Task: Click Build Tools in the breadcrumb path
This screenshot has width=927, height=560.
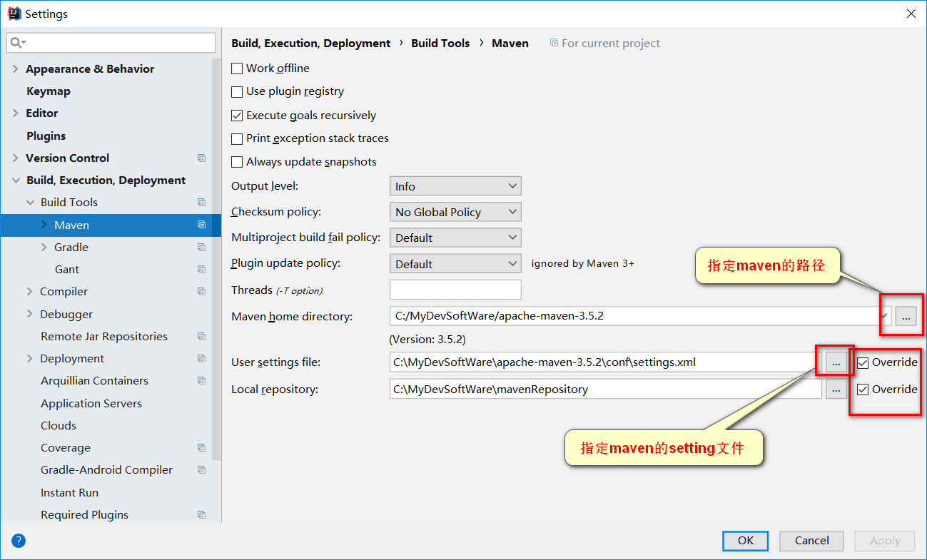Action: pyautogui.click(x=440, y=44)
